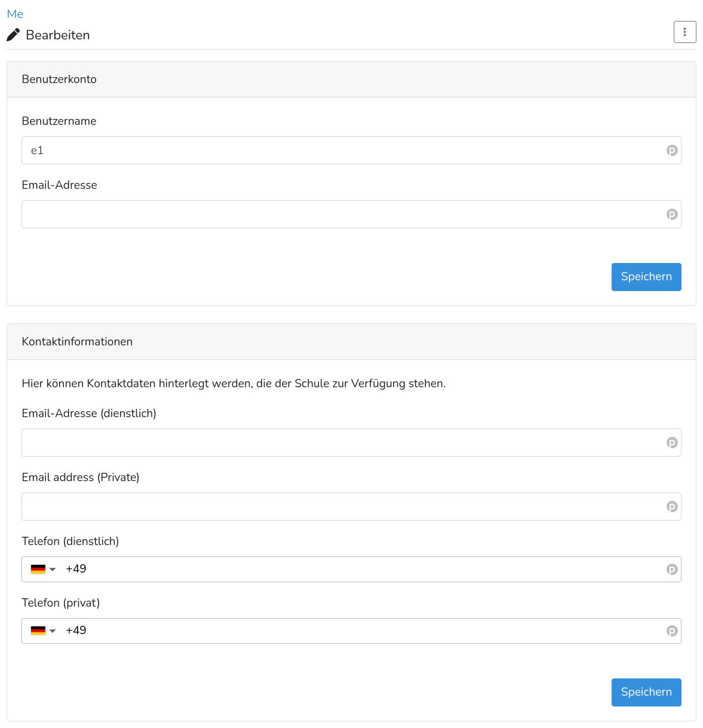Save the Kontaktinformationen section with Speichern
Image resolution: width=703 pixels, height=728 pixels.
pos(646,692)
